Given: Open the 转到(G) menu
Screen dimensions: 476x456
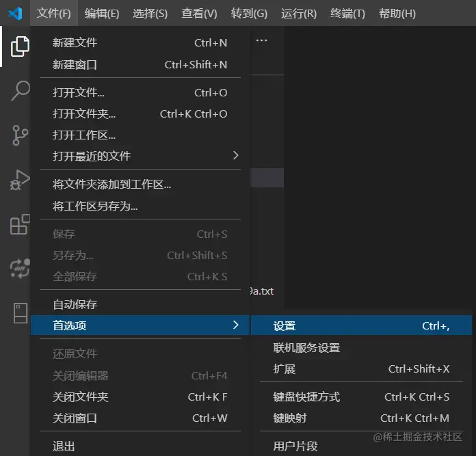Looking at the screenshot, I should (x=249, y=14).
